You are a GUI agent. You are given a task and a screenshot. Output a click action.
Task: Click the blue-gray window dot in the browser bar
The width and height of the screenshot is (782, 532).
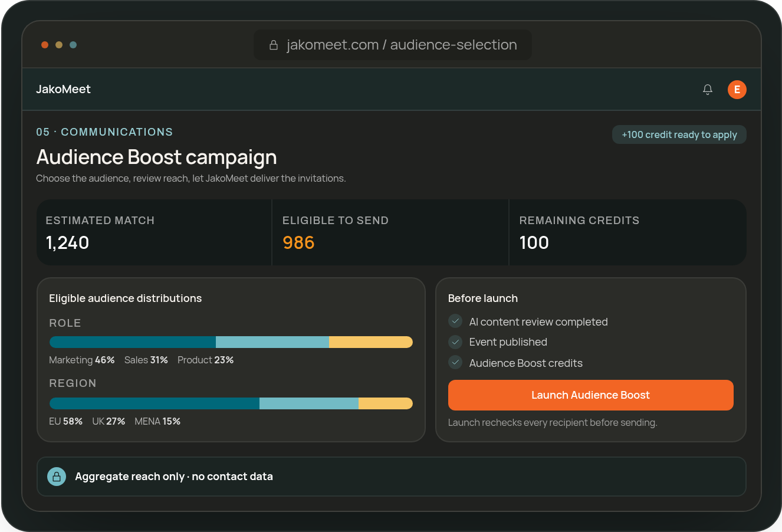click(x=73, y=45)
